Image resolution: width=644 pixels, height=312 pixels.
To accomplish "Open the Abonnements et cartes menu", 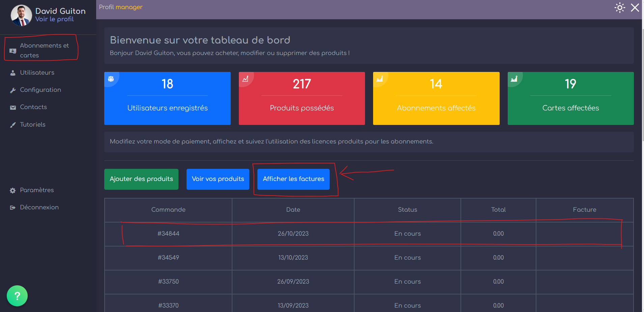I will click(x=44, y=50).
